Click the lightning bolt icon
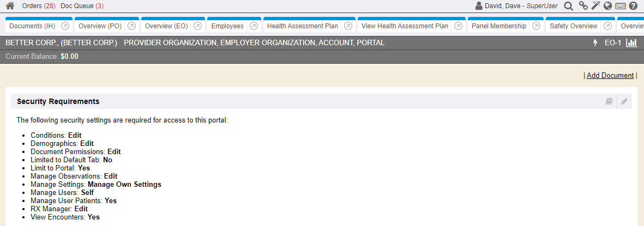This screenshot has width=644, height=226. tap(595, 42)
